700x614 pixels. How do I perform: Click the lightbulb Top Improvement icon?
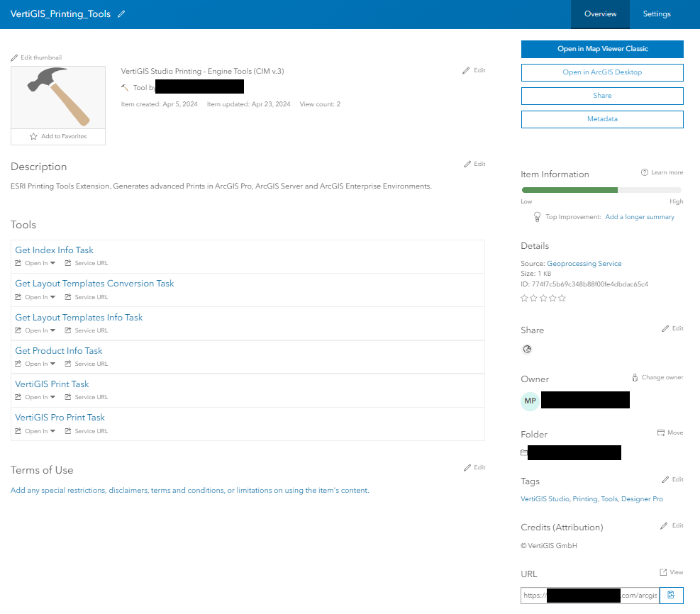pos(537,217)
